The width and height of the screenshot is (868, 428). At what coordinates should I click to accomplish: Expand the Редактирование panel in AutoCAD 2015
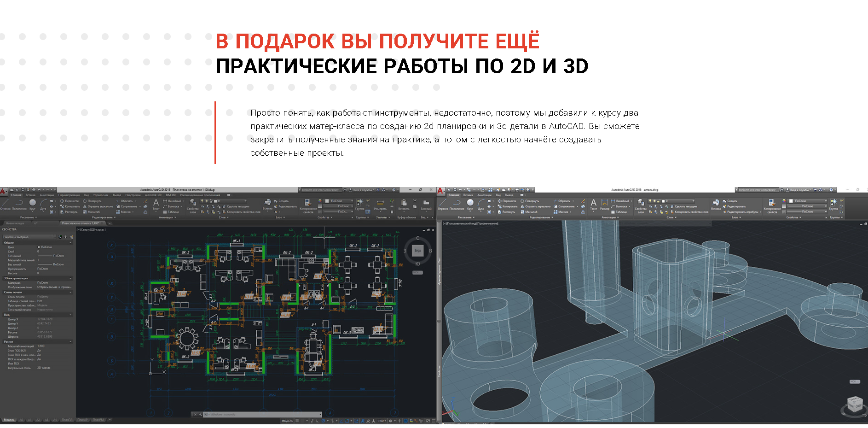coord(104,217)
